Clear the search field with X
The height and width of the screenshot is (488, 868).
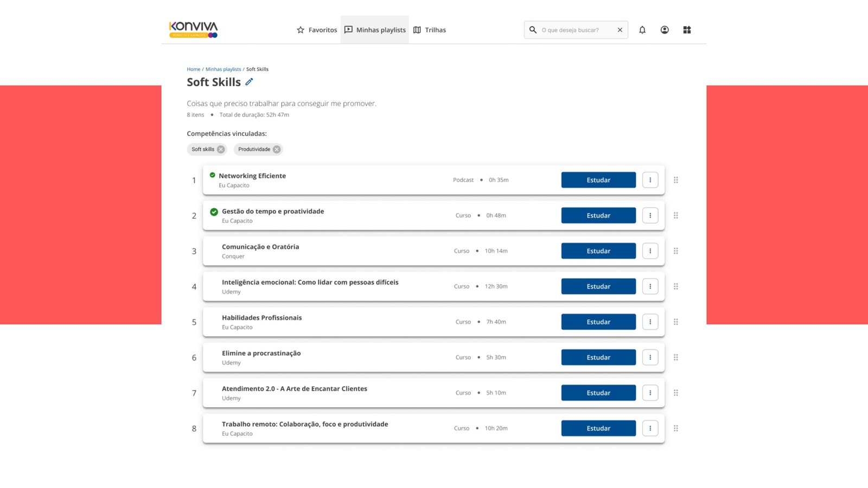click(x=620, y=30)
